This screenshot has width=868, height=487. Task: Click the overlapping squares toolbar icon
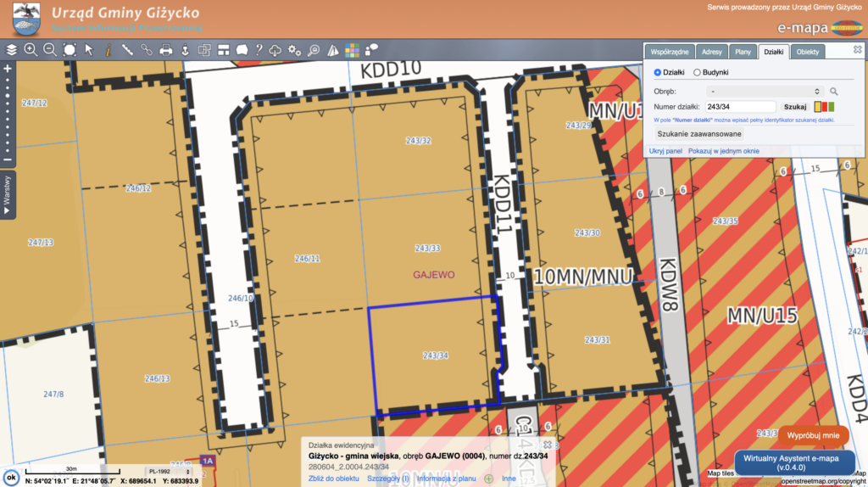204,50
